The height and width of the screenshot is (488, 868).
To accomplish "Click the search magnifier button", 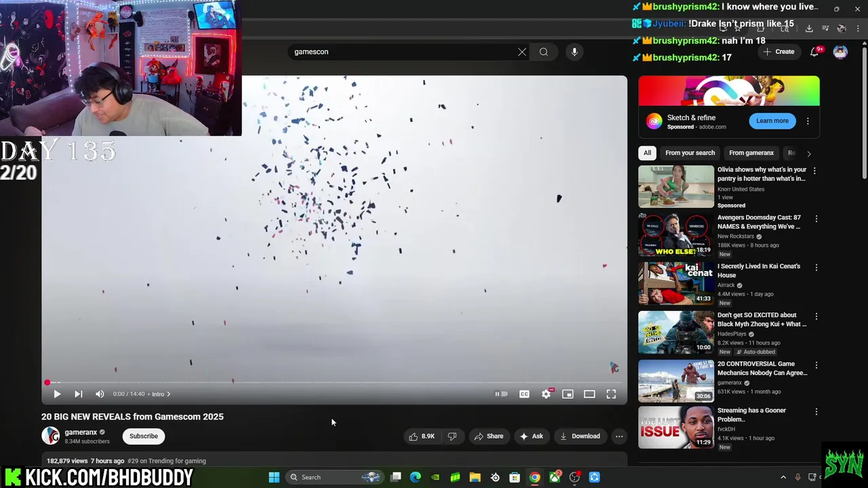I will [544, 52].
